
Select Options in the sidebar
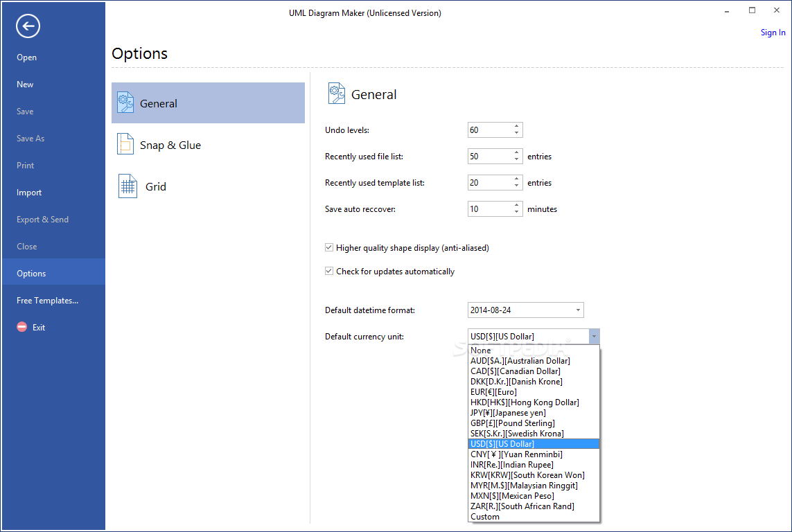point(53,273)
